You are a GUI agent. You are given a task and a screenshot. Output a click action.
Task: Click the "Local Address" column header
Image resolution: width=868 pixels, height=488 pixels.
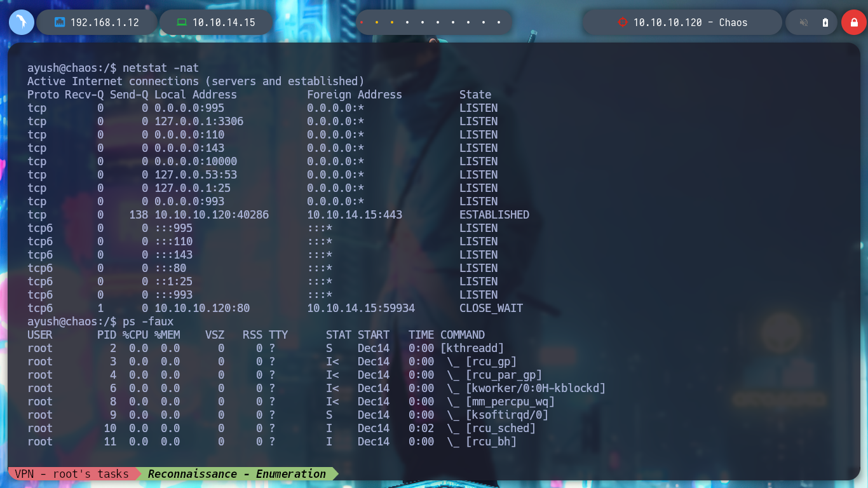[196, 95]
